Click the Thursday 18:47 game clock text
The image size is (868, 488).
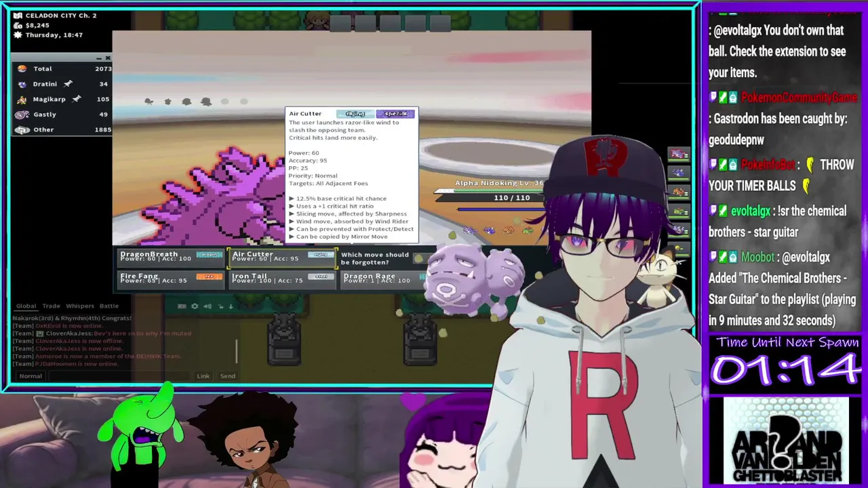[x=54, y=35]
